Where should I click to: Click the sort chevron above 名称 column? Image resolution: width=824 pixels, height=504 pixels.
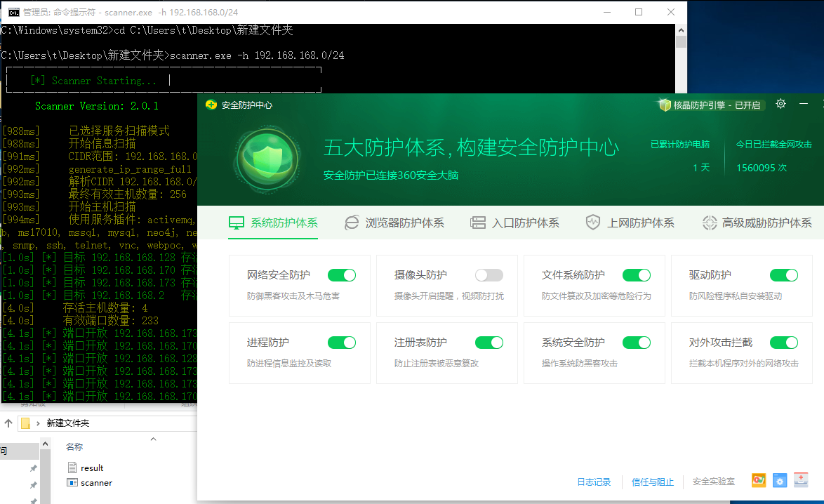pyautogui.click(x=154, y=439)
